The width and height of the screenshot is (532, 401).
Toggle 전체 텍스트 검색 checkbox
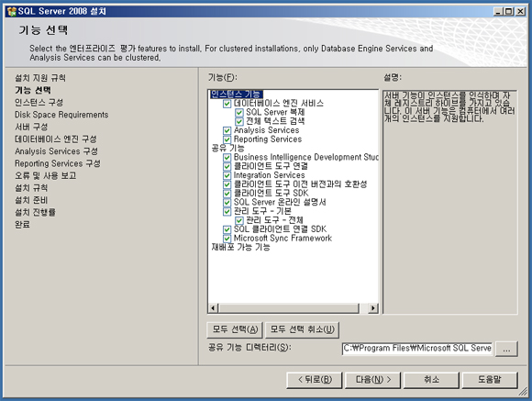click(x=239, y=121)
